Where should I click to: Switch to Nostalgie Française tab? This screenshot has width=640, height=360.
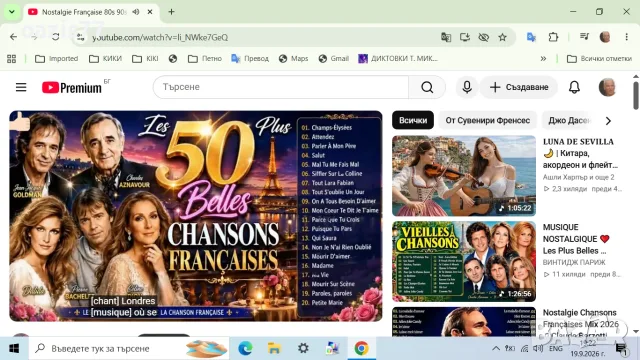84,12
